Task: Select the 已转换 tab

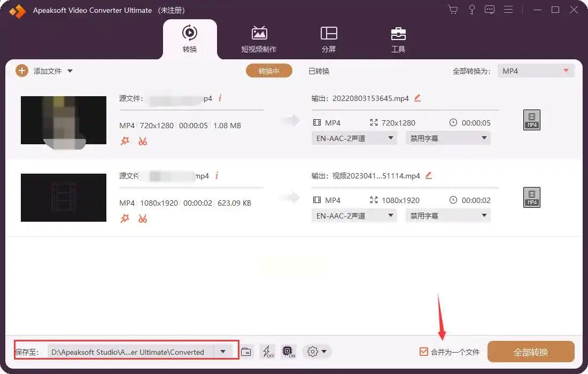Action: coord(319,71)
